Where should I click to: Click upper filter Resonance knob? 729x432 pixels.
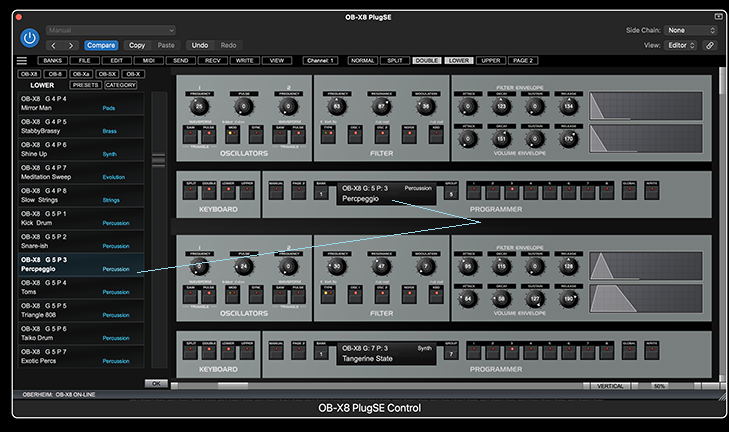pyautogui.click(x=381, y=106)
